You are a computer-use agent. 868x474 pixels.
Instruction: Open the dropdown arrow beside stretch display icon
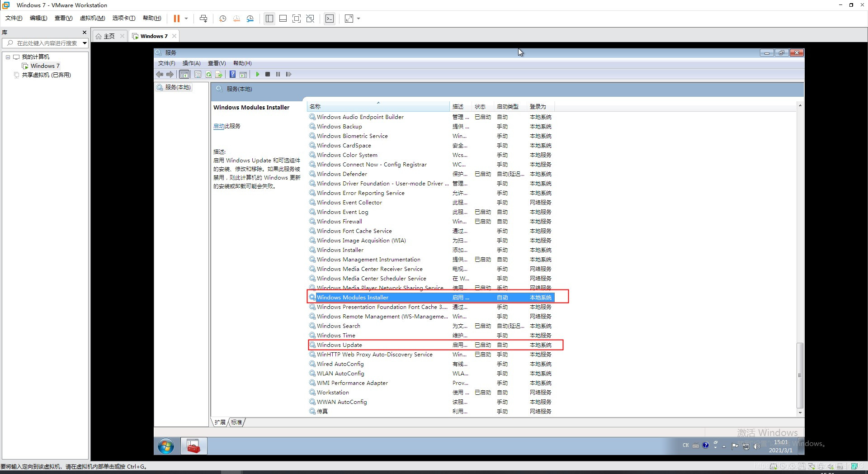tap(359, 19)
